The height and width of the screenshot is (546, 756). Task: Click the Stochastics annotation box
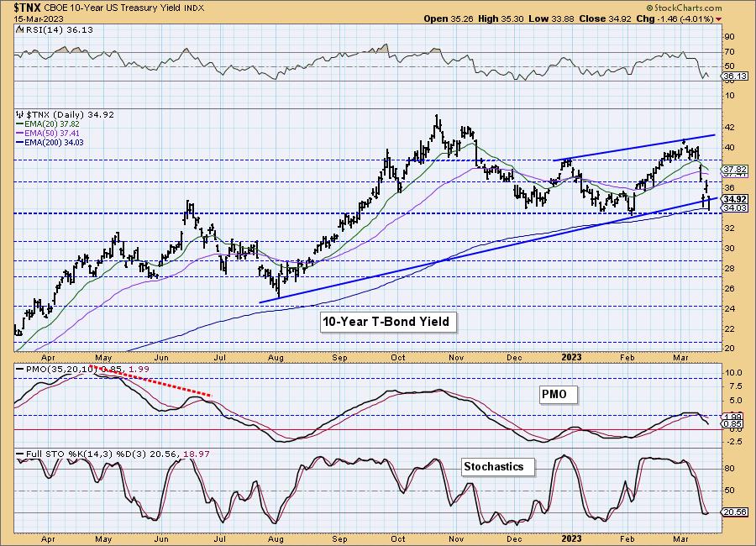click(x=497, y=467)
